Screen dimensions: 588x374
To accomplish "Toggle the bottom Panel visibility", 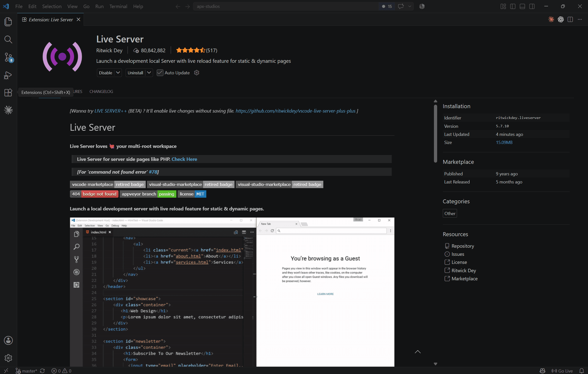I will [x=522, y=6].
